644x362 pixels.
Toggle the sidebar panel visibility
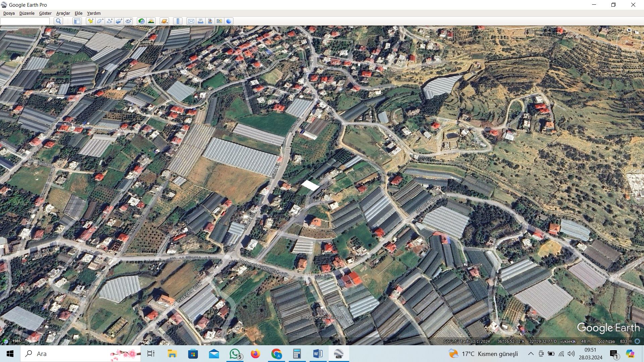tap(77, 21)
